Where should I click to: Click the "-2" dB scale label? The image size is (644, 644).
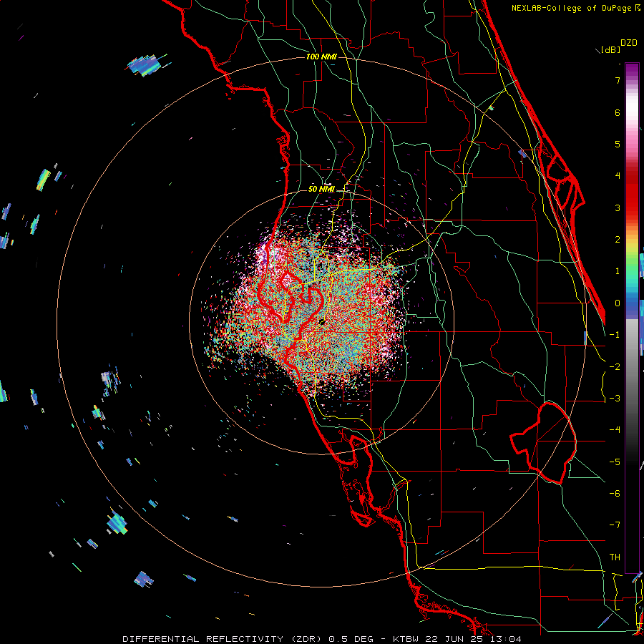click(615, 367)
